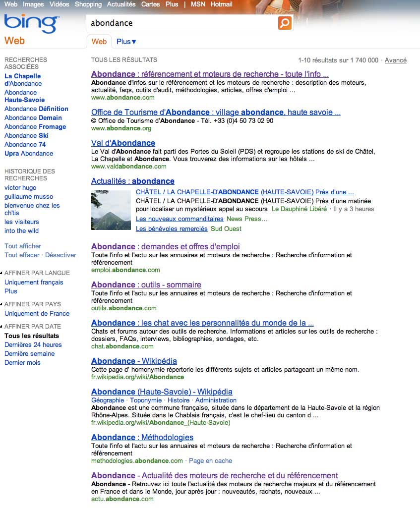The height and width of the screenshot is (509, 420).
Task: Jump to Administration section link
Action: point(216,400)
